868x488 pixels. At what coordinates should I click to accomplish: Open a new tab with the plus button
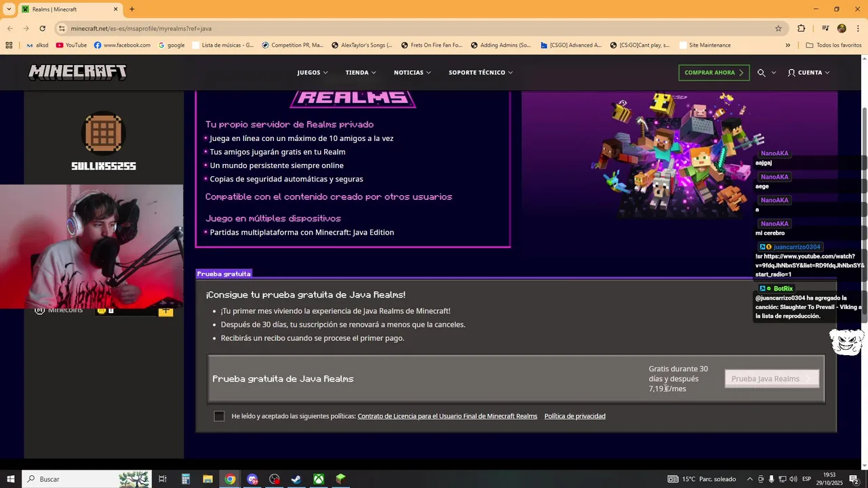132,9
